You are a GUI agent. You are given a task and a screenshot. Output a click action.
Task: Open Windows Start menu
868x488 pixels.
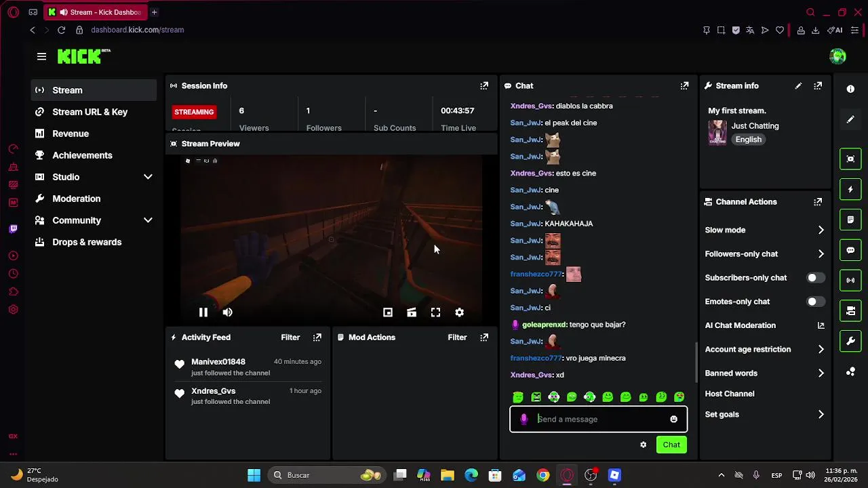[254, 475]
